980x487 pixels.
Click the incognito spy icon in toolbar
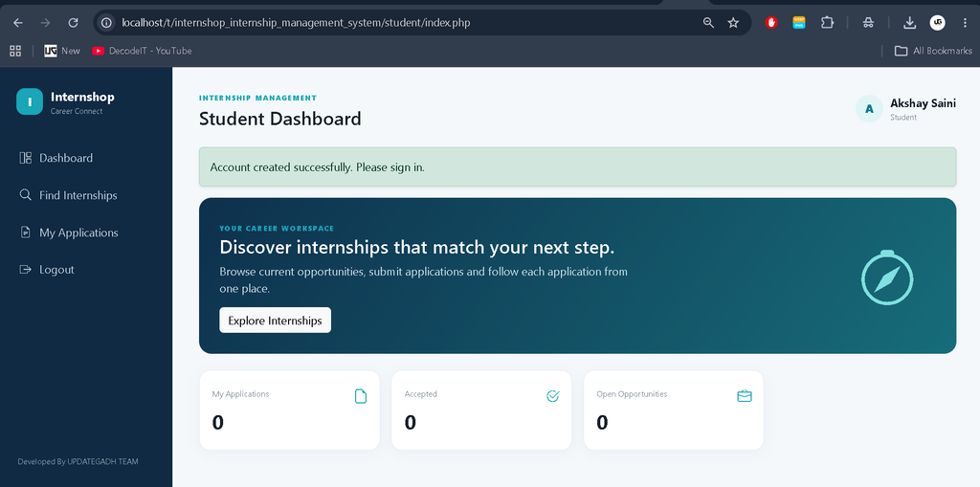[868, 23]
